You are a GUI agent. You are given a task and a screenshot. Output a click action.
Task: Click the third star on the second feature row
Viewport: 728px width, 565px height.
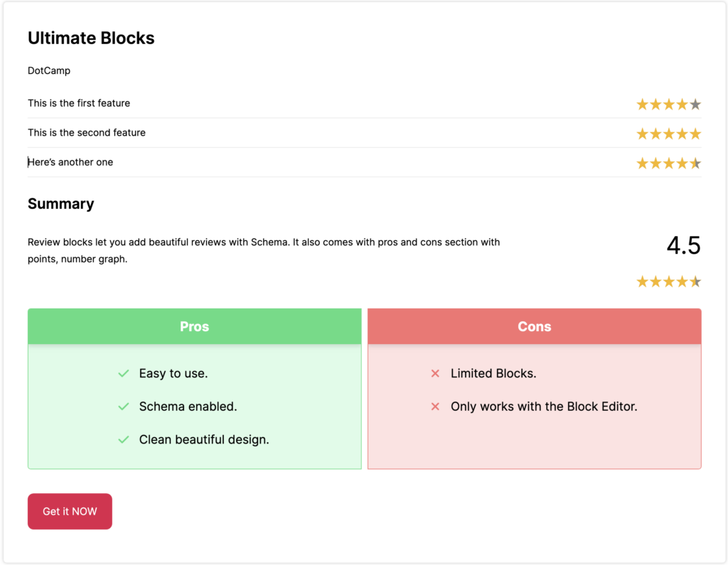pos(668,133)
